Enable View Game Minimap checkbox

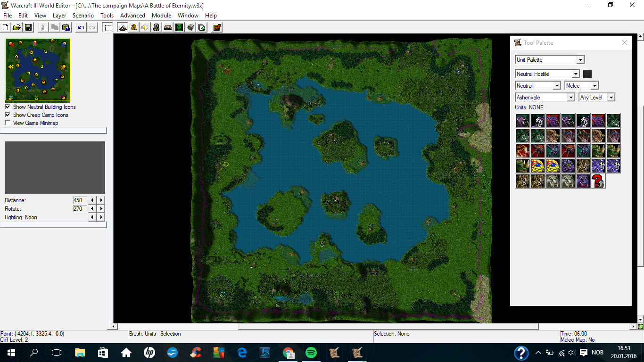pos(8,123)
